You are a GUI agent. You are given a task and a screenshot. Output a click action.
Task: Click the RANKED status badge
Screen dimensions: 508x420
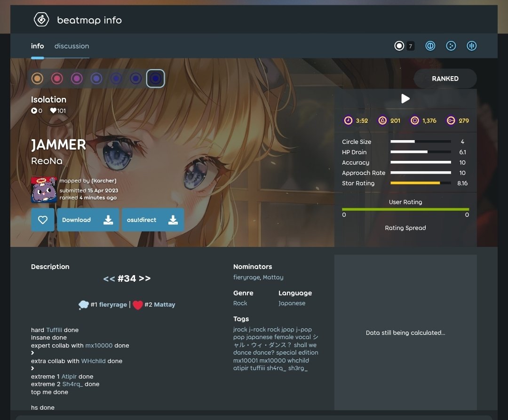point(445,79)
